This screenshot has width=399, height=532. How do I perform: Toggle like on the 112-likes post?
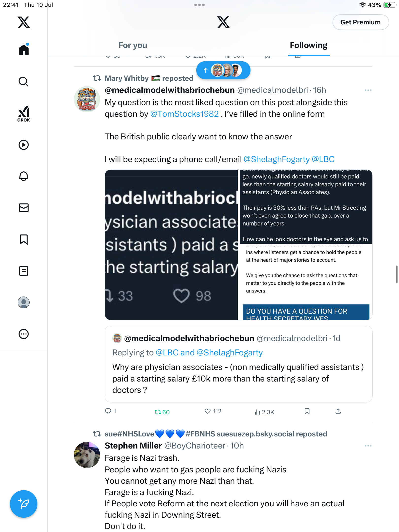coord(213,411)
